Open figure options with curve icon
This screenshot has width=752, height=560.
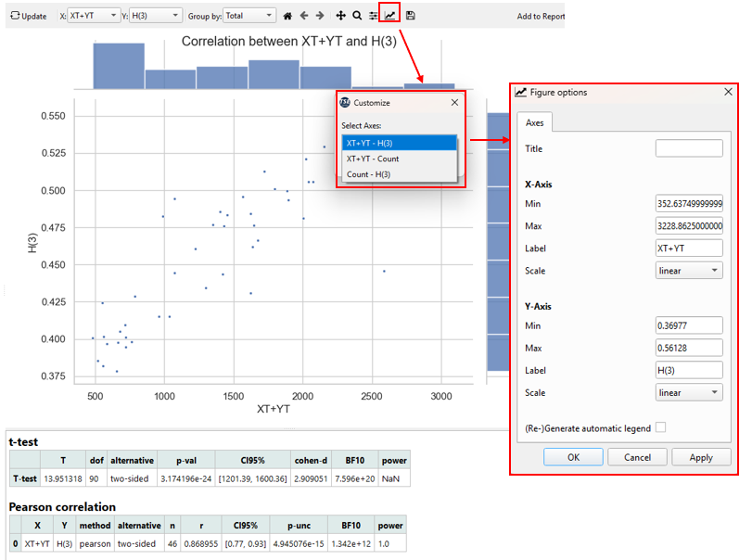[x=389, y=16]
